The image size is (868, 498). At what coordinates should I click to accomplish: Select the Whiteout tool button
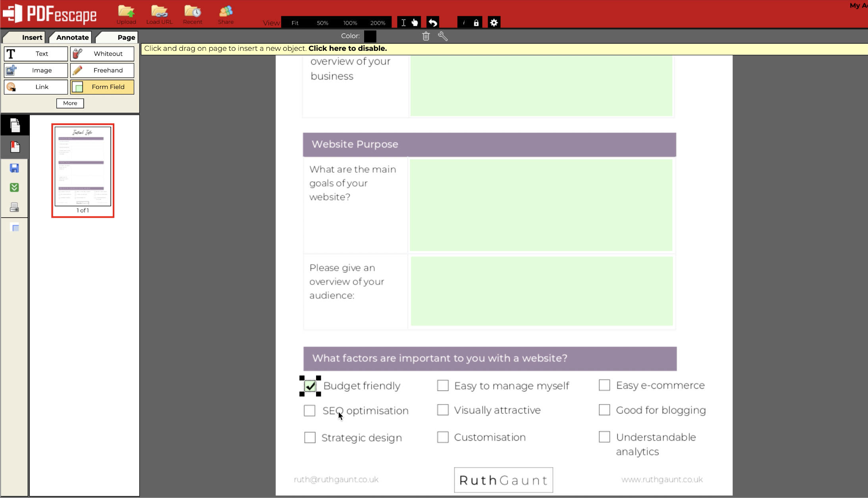click(x=102, y=54)
